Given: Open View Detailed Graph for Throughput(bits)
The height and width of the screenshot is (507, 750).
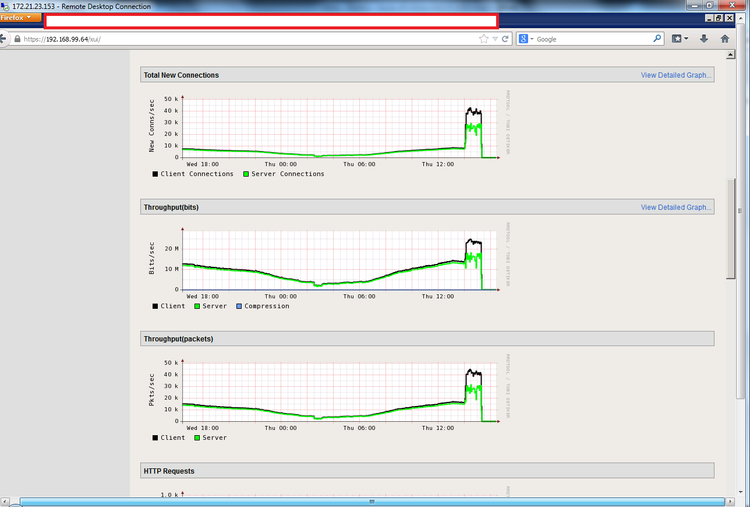Looking at the screenshot, I should [x=676, y=207].
